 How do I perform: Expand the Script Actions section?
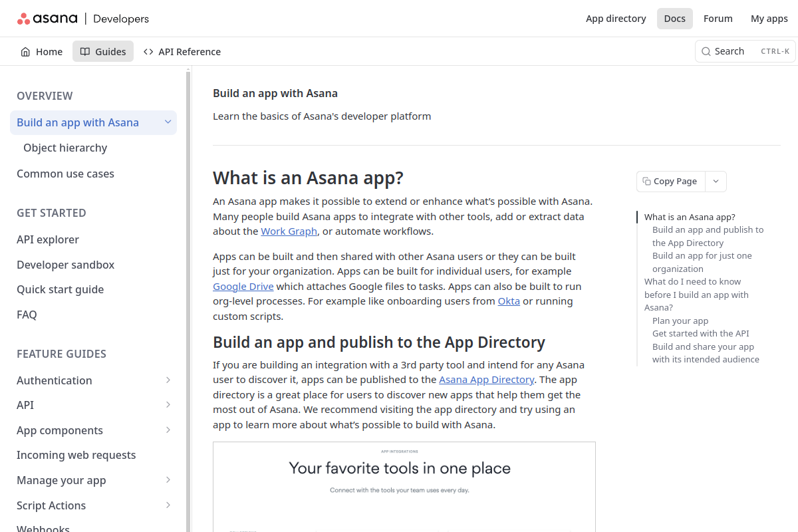tap(168, 505)
